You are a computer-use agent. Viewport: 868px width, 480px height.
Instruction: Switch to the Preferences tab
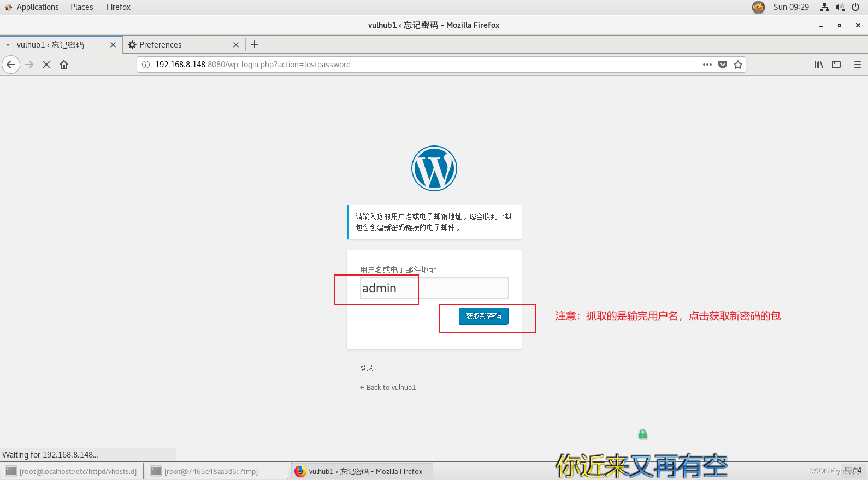[x=184, y=45]
